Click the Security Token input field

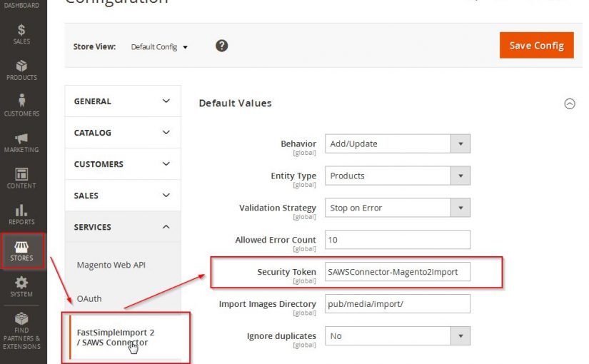click(x=397, y=272)
